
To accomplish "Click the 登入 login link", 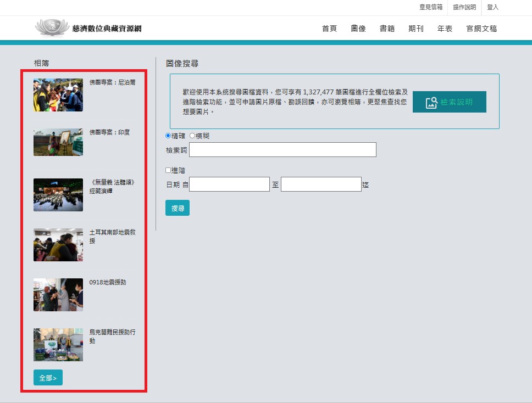I will pyautogui.click(x=492, y=7).
